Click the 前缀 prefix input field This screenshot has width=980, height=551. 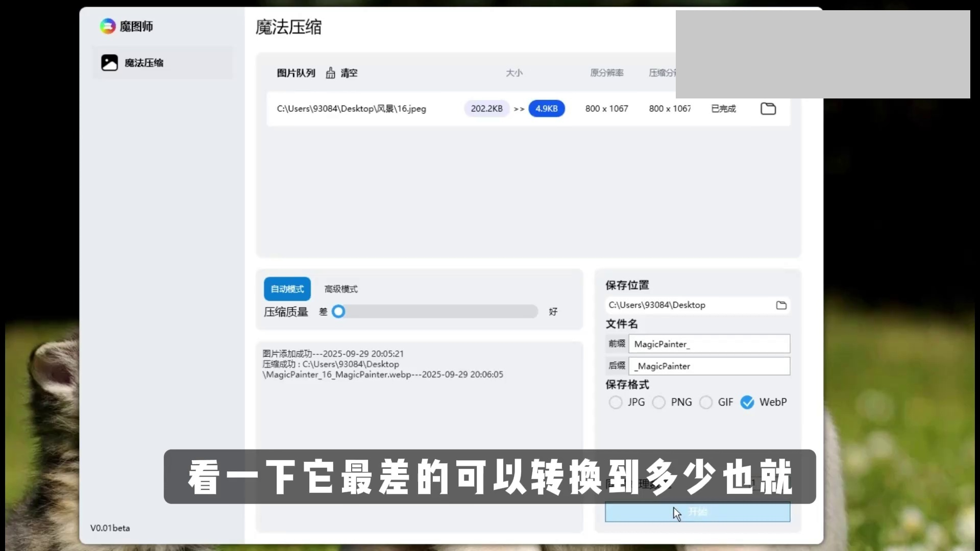coord(708,344)
